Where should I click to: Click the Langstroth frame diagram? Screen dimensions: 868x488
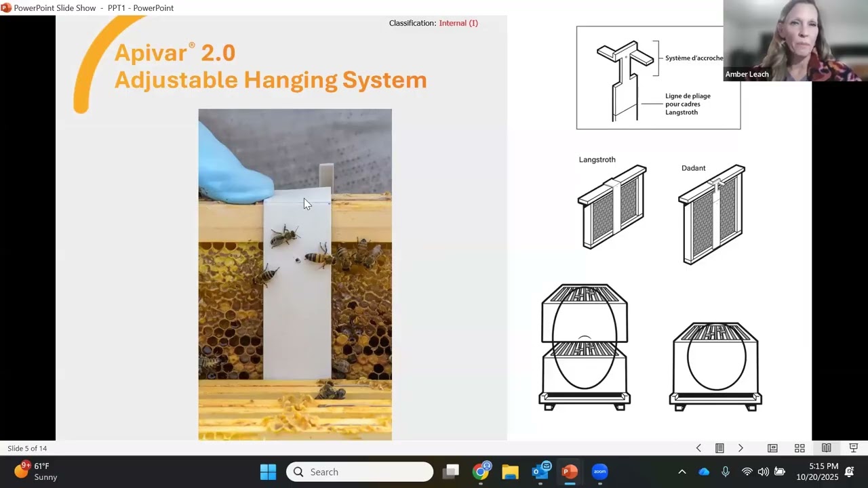(612, 207)
